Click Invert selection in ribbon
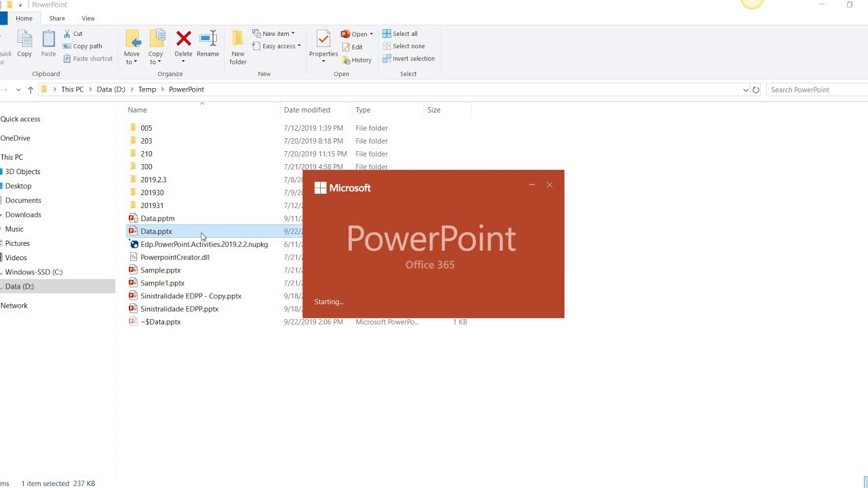 tap(408, 59)
